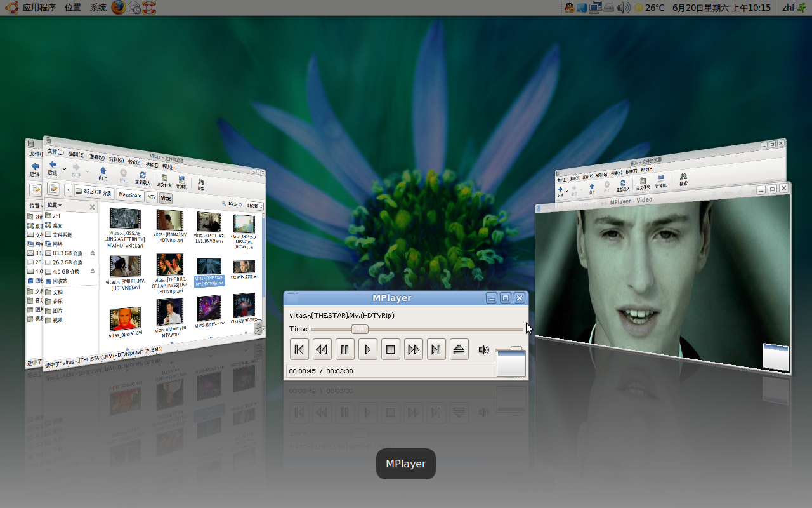Screen dimensions: 812x508
Task: Open the lifebuoy help icon in panel
Action: 149,8
